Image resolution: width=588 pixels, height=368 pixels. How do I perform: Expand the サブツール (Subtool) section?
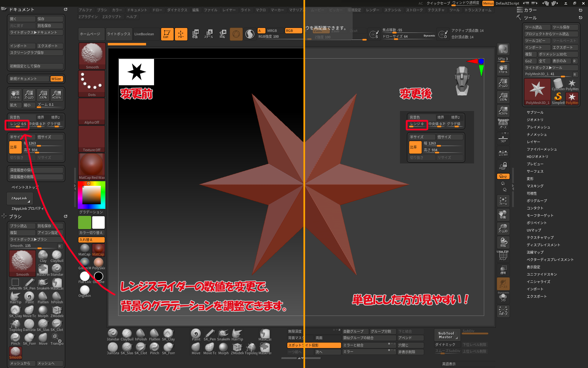535,113
